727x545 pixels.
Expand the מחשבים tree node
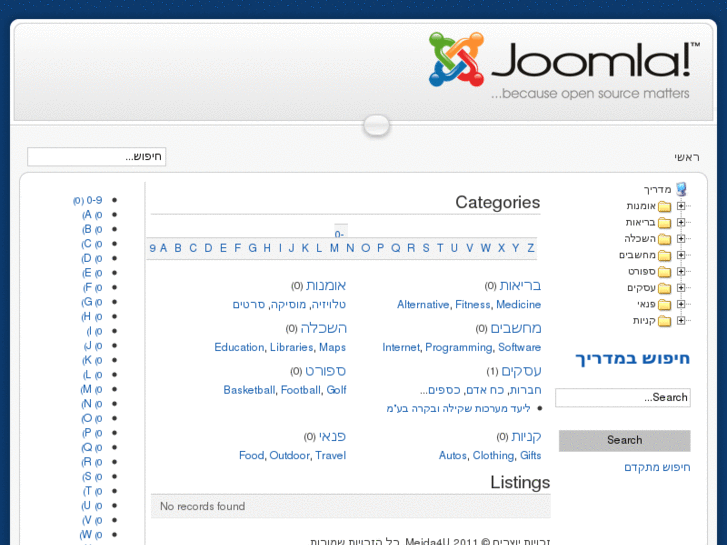pyautogui.click(x=681, y=255)
